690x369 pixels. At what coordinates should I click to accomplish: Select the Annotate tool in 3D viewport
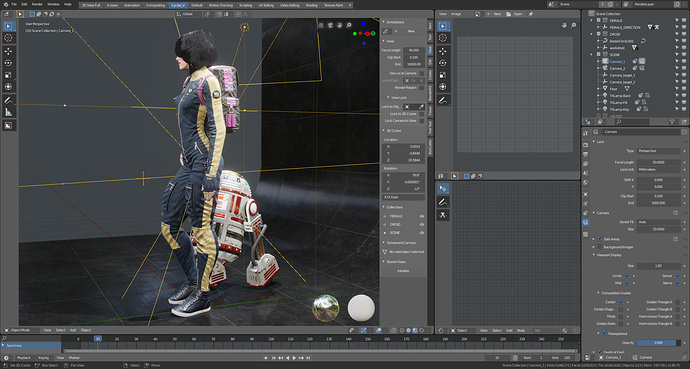click(8, 100)
